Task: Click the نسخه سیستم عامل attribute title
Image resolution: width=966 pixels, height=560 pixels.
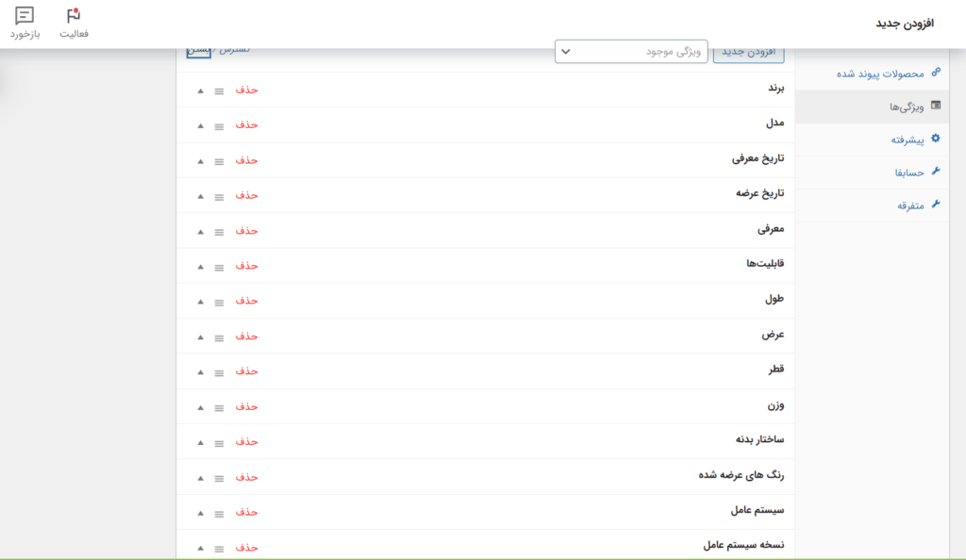Action: coord(743,545)
